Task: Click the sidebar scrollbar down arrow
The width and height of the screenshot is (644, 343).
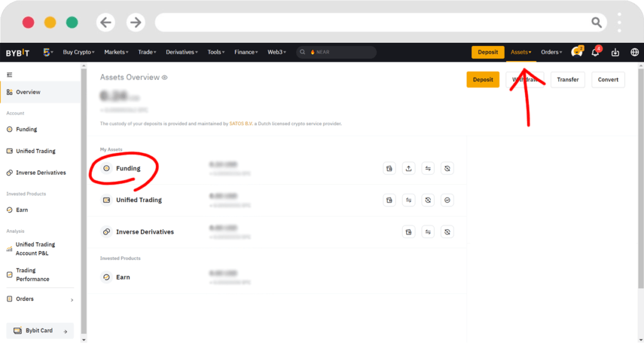Action: 84,340
